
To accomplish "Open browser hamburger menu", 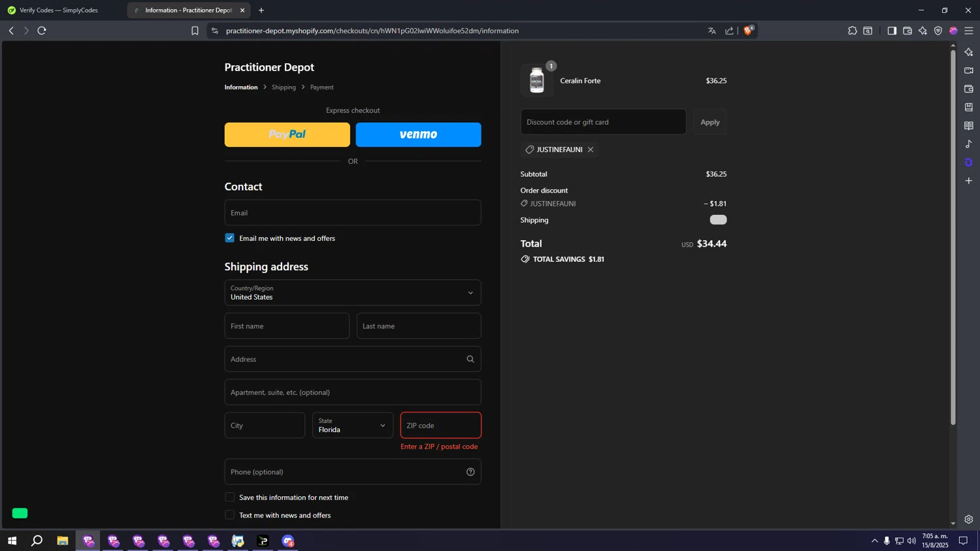I will tap(969, 31).
